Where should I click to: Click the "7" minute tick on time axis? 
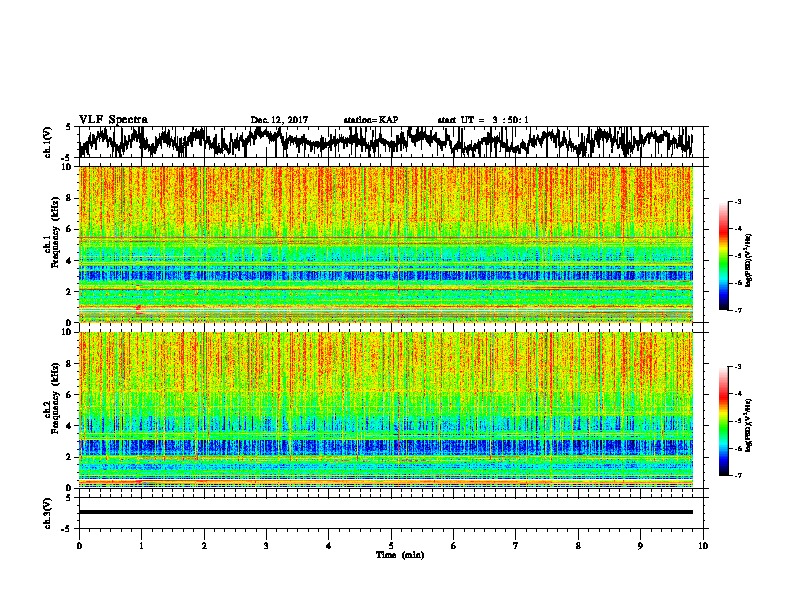[516, 546]
